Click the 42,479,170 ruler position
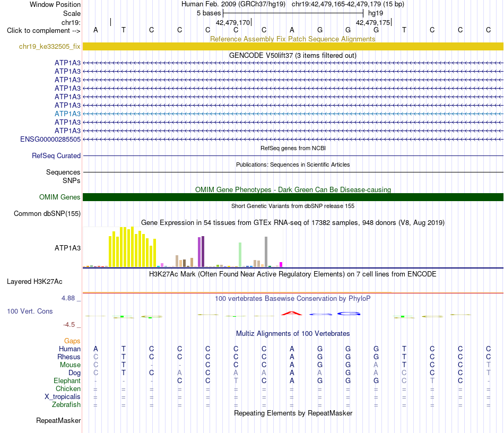This screenshot has height=433, width=504. click(233, 22)
